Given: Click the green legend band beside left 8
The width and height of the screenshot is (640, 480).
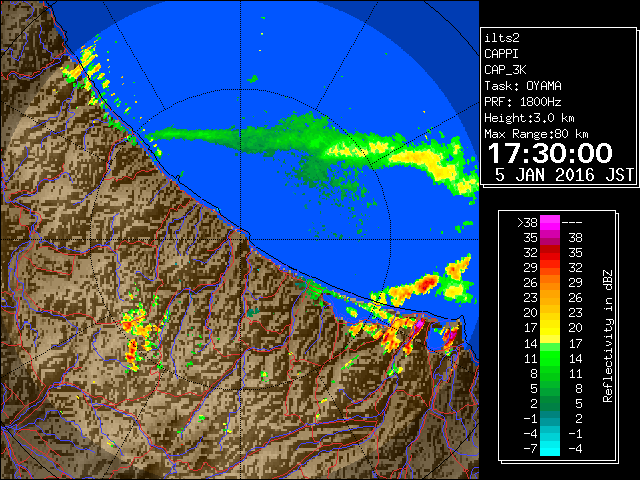Looking at the screenshot, I should [550, 373].
